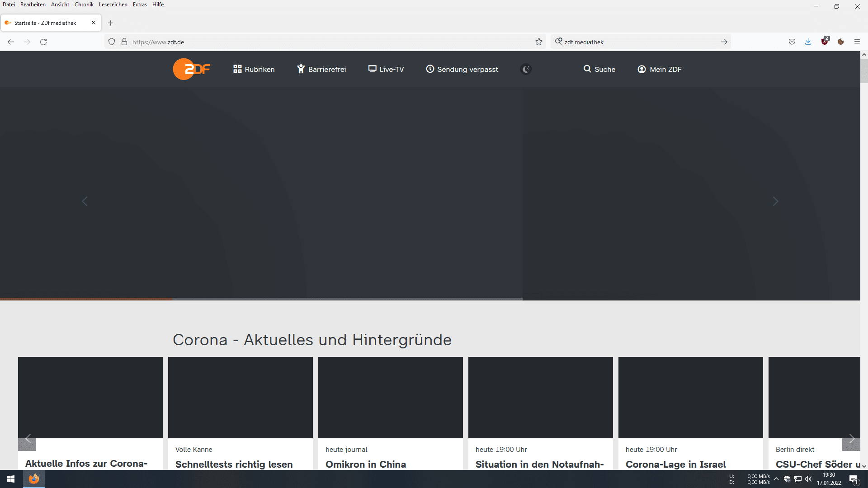
Task: Open Mein ZDF account icon
Action: 642,69
